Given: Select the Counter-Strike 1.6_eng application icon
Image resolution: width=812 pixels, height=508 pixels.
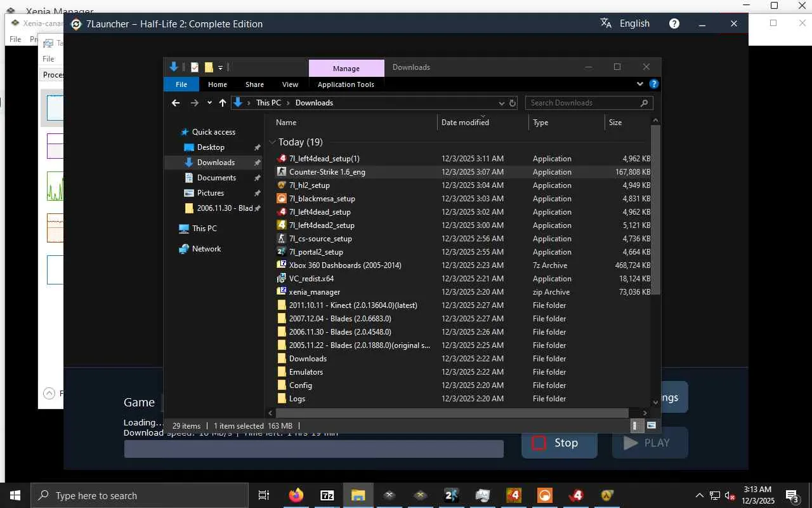Looking at the screenshot, I should pyautogui.click(x=282, y=172).
